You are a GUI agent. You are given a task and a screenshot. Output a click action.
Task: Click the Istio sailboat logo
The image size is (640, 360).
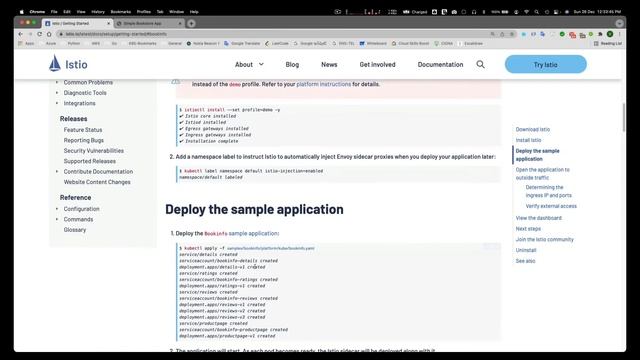(55, 63)
